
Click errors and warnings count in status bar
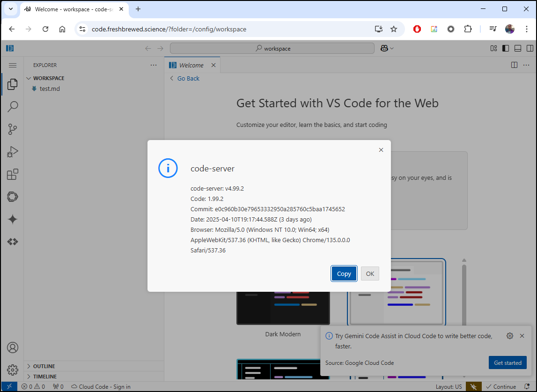click(33, 386)
